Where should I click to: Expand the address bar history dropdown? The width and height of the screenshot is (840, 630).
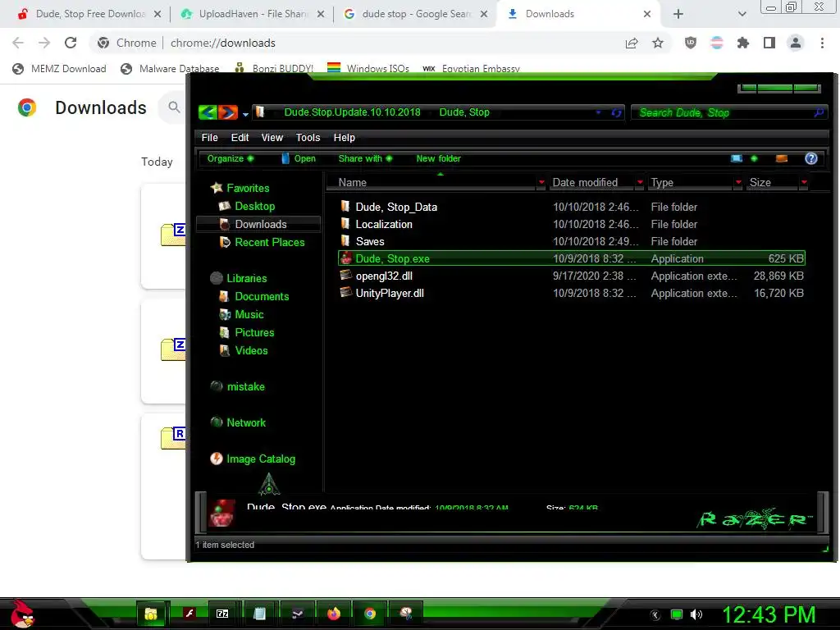598,112
